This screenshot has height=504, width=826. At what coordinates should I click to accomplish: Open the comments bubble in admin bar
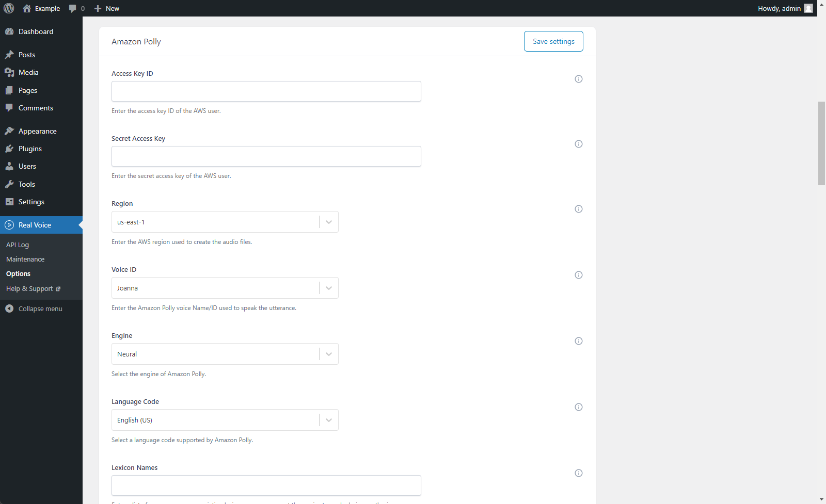click(x=76, y=8)
